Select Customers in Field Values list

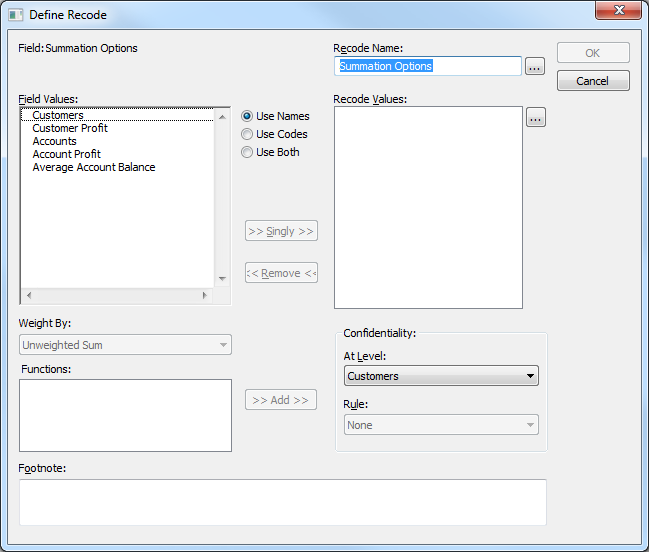click(x=58, y=115)
